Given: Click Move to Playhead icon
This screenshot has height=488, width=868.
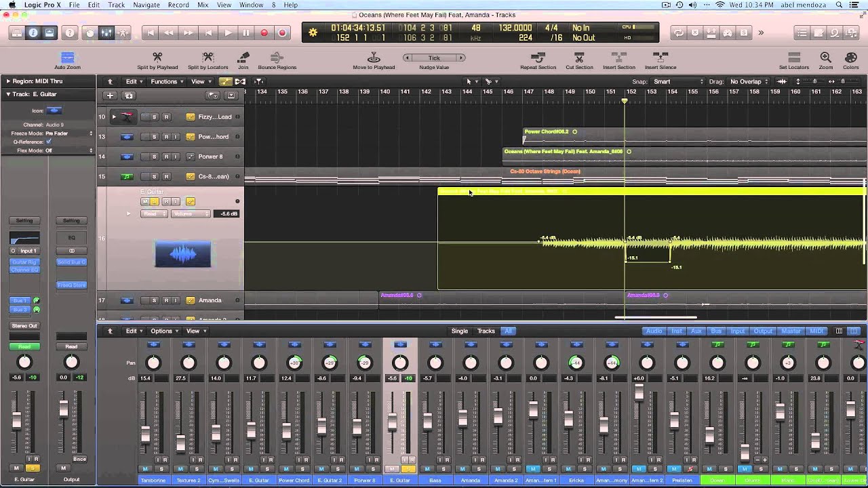Looking at the screenshot, I should click(x=374, y=58).
